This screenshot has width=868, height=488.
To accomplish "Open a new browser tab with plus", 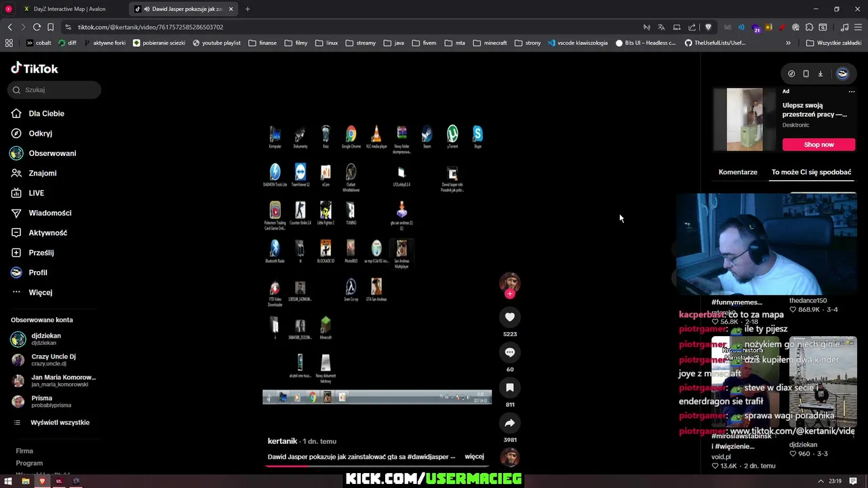I will [248, 9].
